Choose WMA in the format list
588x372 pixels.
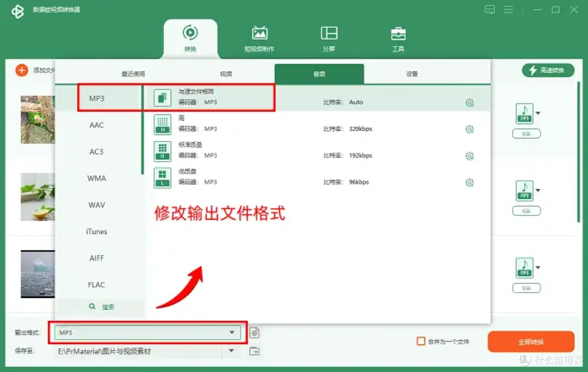click(97, 178)
